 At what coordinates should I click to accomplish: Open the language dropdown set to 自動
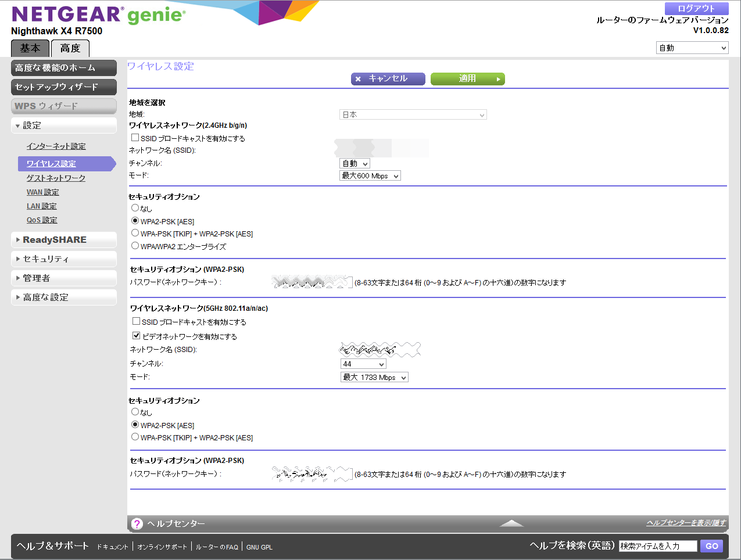(692, 48)
